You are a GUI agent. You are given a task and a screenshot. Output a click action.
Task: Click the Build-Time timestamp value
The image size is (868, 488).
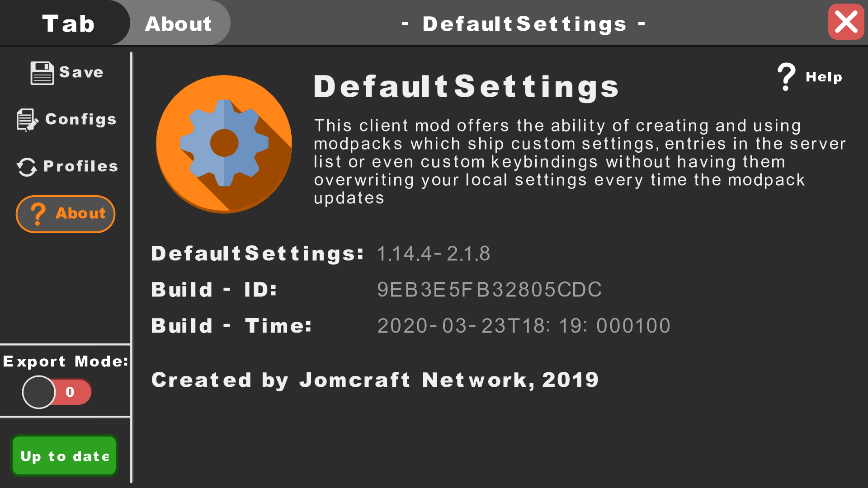coord(524,326)
